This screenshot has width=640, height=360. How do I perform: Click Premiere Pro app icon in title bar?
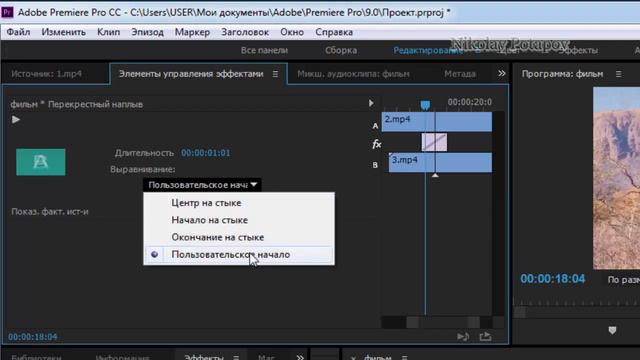(x=7, y=12)
